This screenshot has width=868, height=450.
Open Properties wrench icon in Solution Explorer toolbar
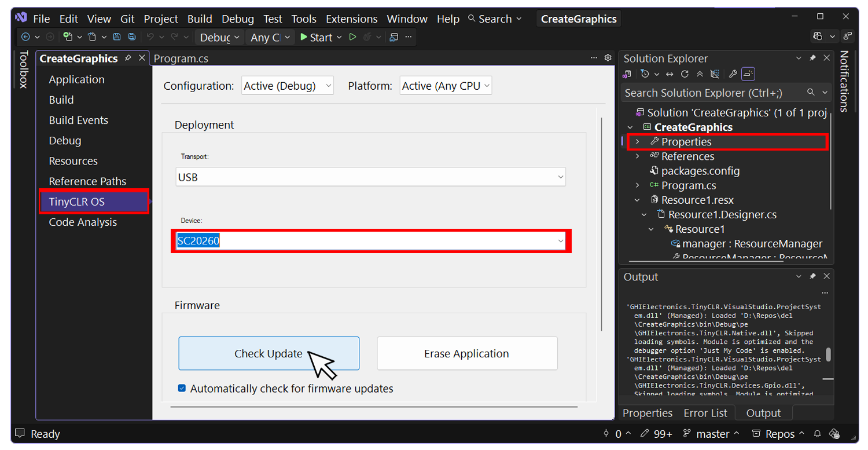coord(733,74)
